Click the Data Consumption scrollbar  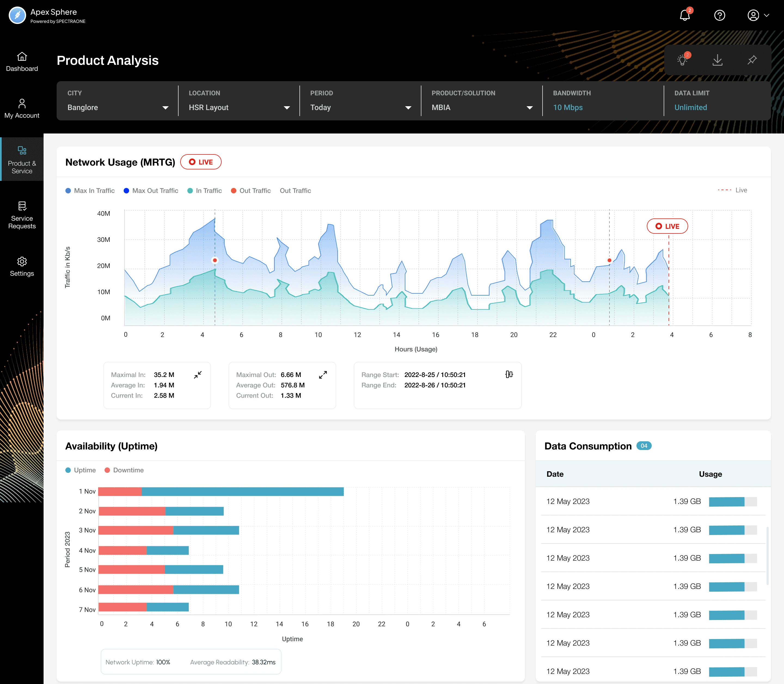(767, 556)
